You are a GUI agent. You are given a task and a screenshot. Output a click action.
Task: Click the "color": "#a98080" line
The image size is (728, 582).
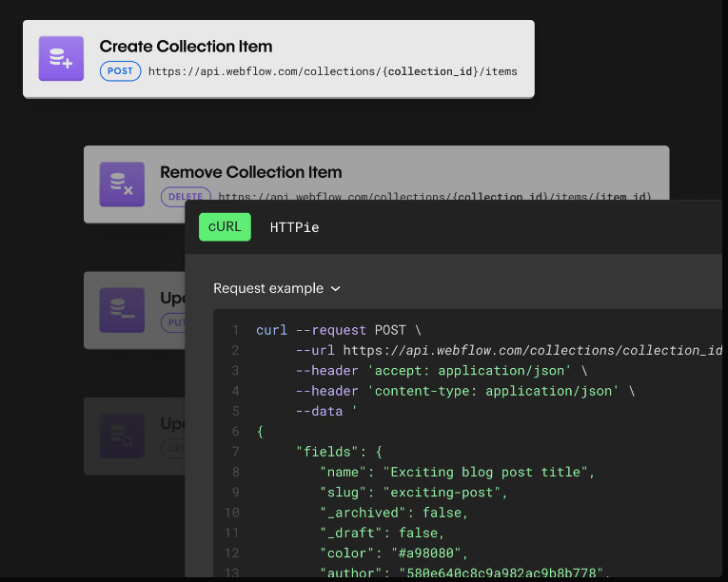pyautogui.click(x=394, y=553)
